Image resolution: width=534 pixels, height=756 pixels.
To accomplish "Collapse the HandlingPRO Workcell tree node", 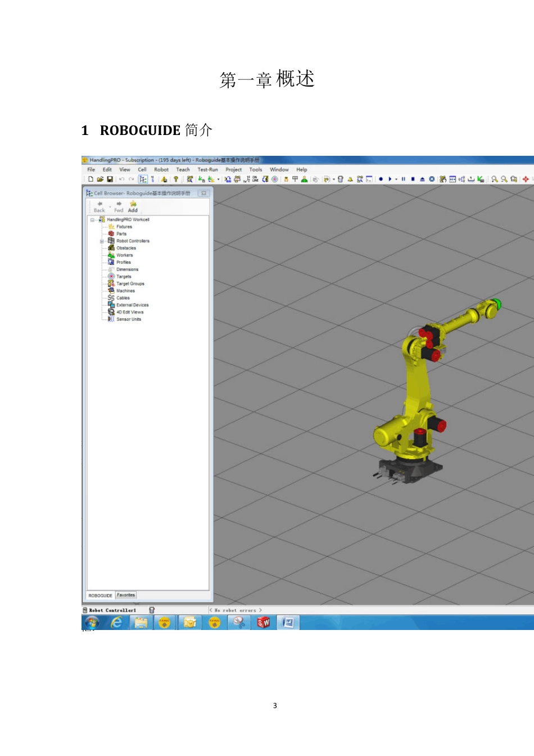I will [92, 220].
